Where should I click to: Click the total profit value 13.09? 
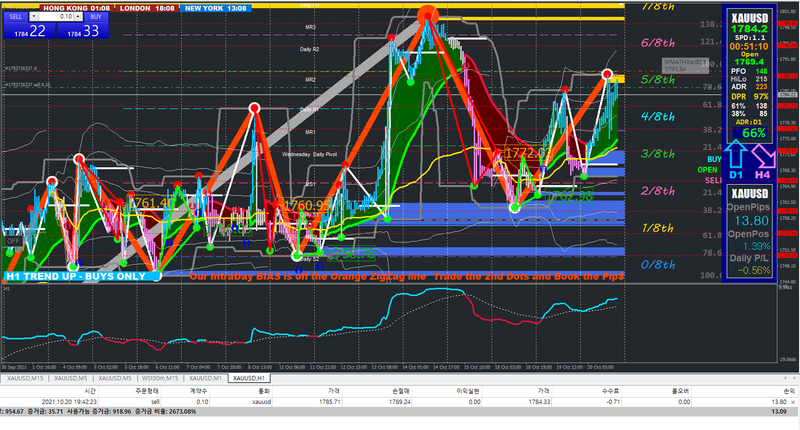coord(779,412)
